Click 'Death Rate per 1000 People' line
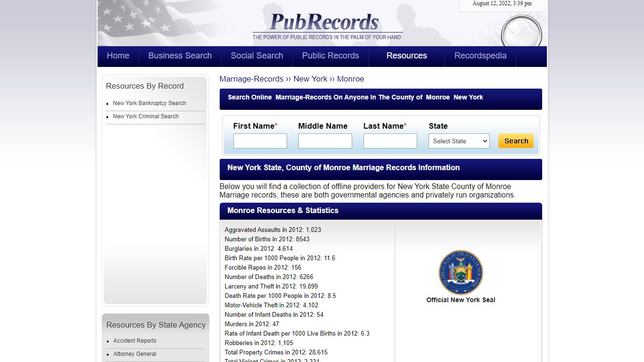The width and height of the screenshot is (644, 362). tap(281, 296)
